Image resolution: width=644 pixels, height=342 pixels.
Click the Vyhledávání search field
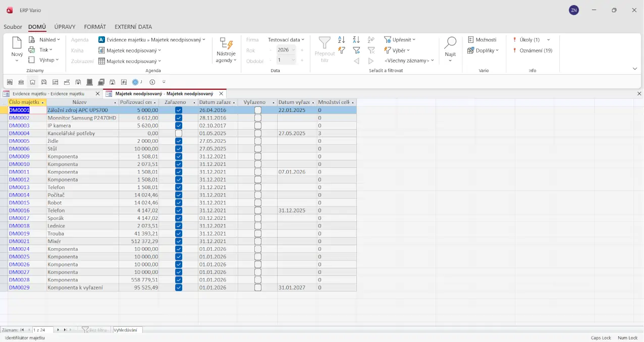127,330
